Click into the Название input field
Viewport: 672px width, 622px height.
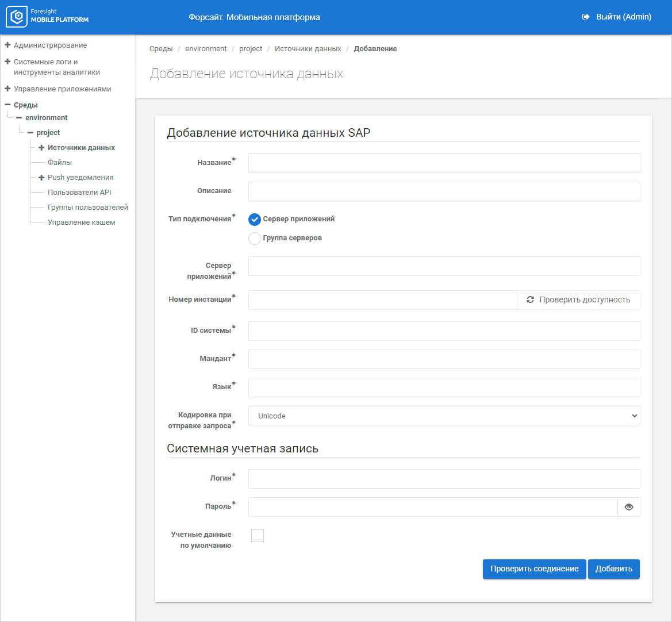click(x=444, y=163)
